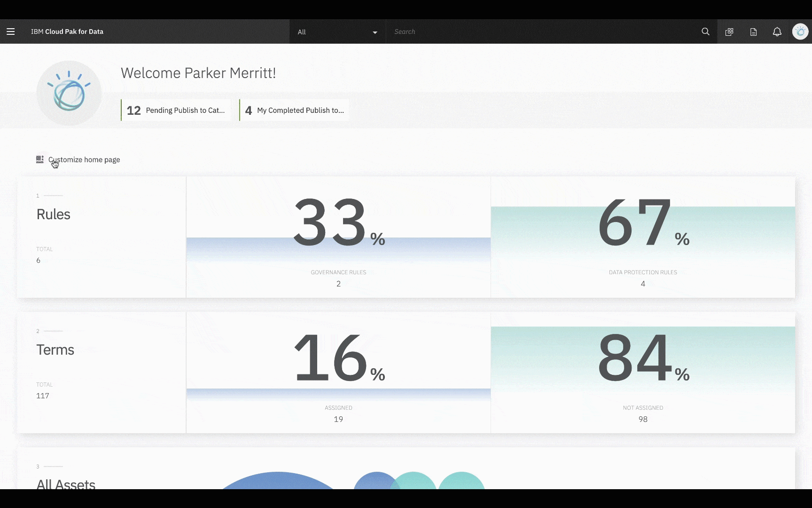Click Customize home page link
This screenshot has height=508, width=812.
[x=84, y=159]
